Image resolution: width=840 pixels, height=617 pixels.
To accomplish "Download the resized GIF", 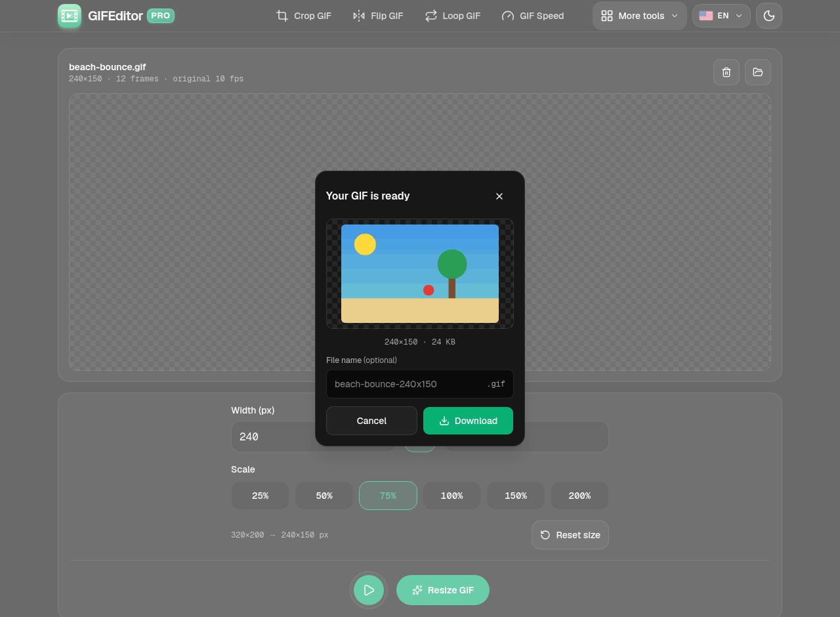I will point(468,421).
